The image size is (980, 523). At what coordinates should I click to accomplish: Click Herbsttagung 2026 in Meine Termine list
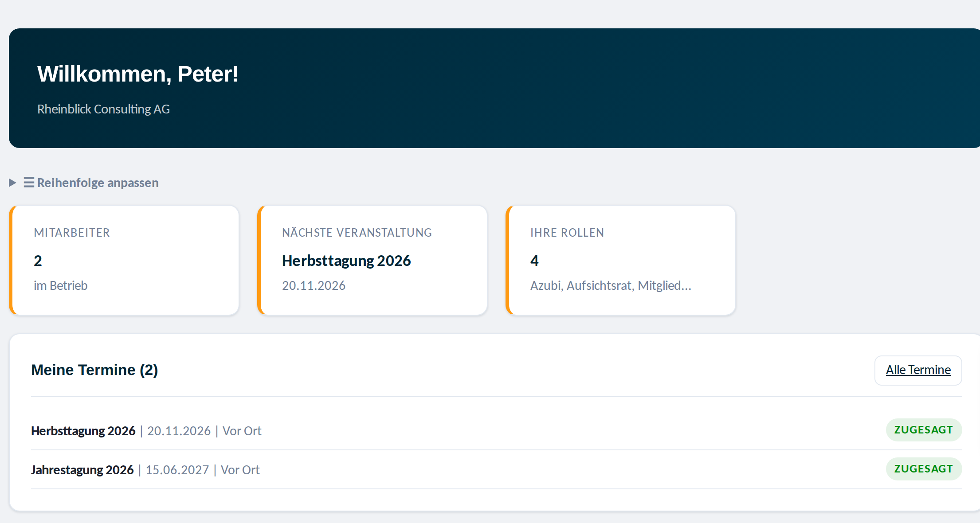click(83, 431)
